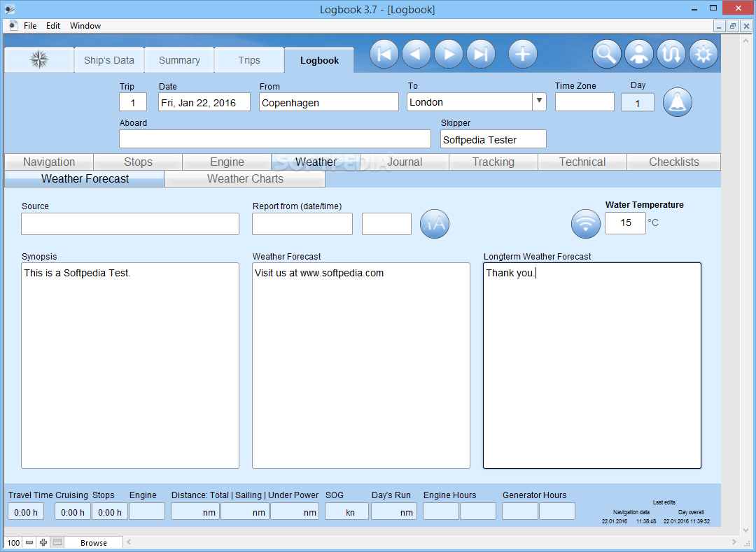Image resolution: width=756 pixels, height=552 pixels.
Task: Click vertical scrollbar down arrow
Action: click(746, 530)
